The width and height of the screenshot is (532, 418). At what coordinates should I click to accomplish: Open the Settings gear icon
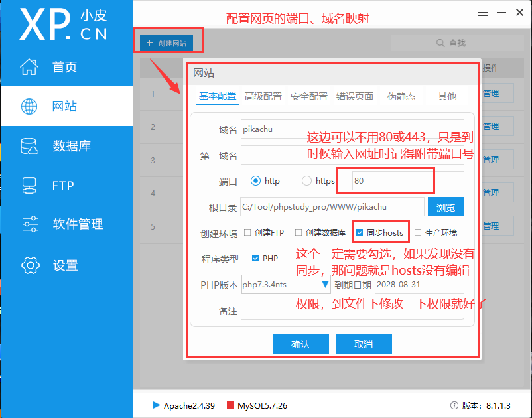pos(30,265)
